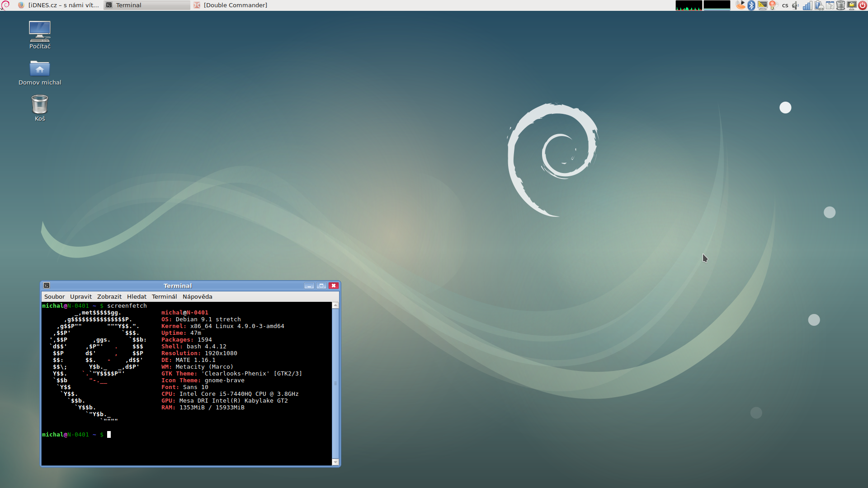Click the 'Packages: 1594' line
This screenshot has height=488, width=868.
(x=187, y=340)
